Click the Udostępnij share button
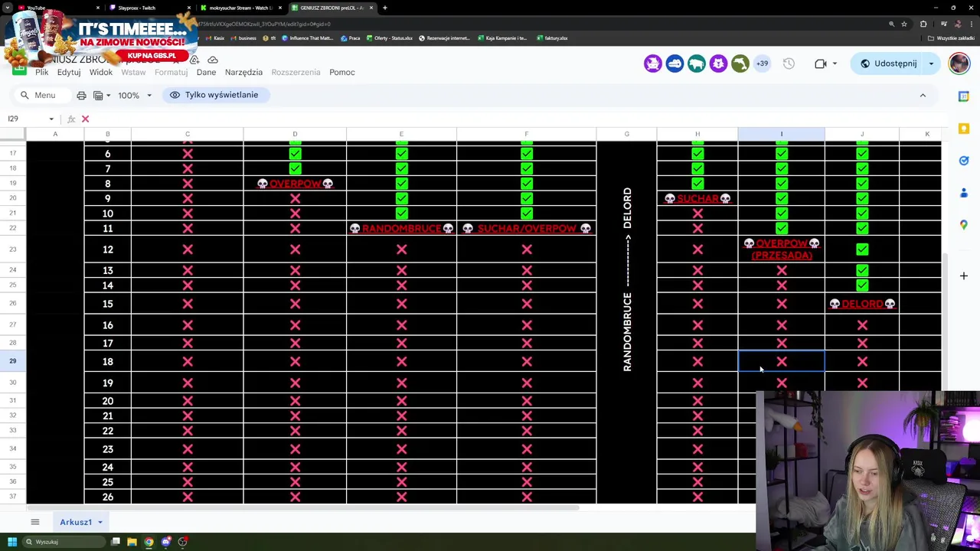Viewport: 980px width, 551px height. coord(888,64)
